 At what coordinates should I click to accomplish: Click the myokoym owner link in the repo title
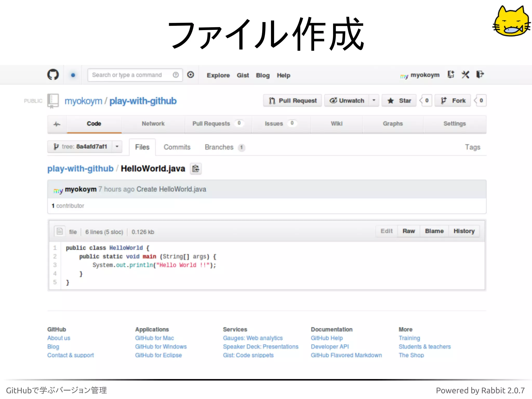(x=83, y=101)
